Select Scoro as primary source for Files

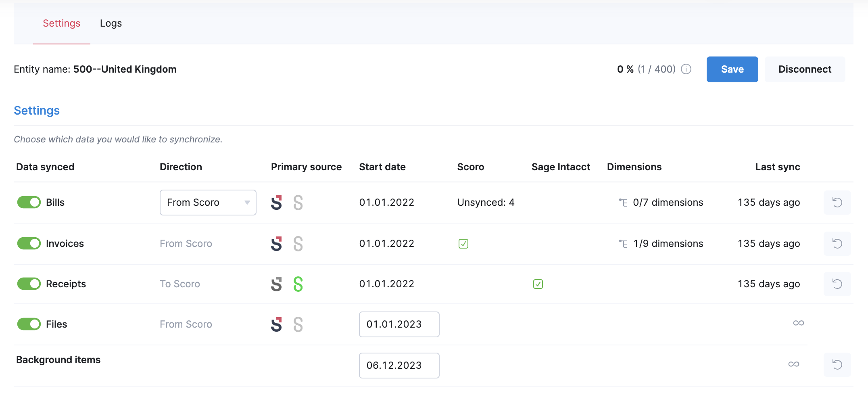(x=277, y=324)
